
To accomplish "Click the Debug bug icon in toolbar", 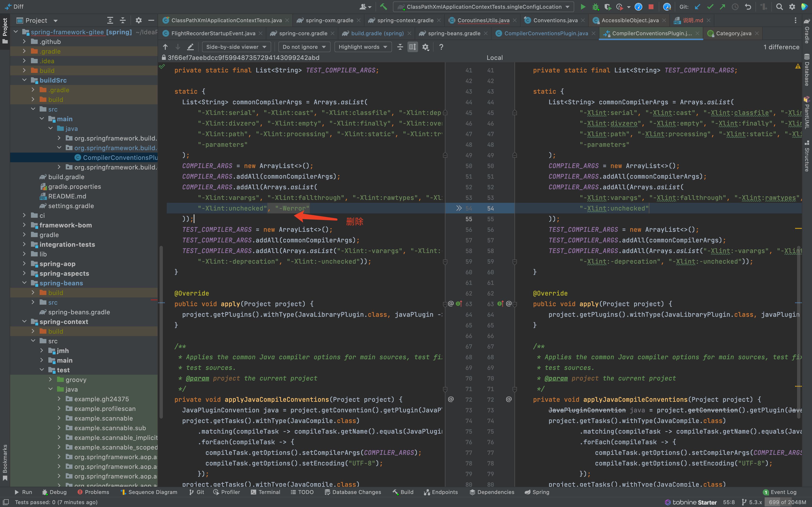I will 595,7.
